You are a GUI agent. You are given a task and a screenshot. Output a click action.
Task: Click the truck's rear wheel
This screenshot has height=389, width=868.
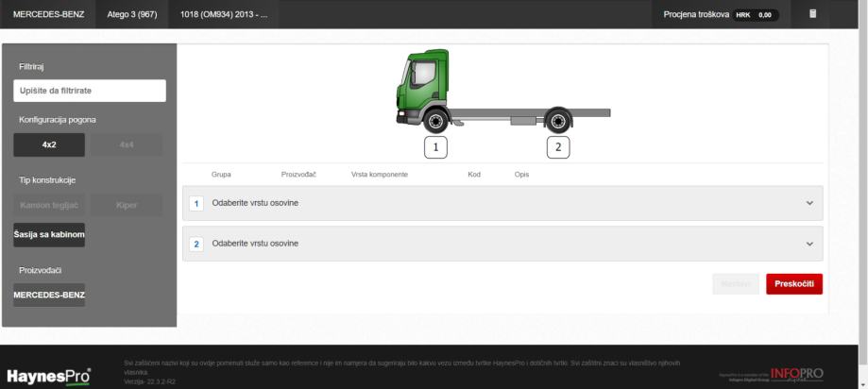[558, 121]
